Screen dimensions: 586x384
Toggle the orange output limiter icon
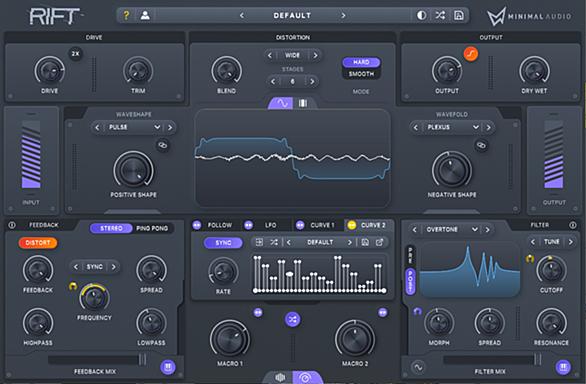coord(471,54)
